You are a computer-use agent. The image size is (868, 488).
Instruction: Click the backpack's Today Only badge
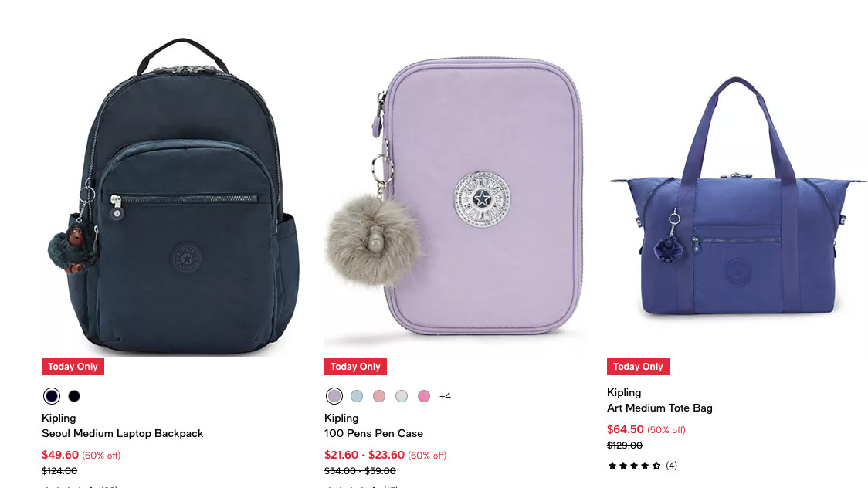pyautogui.click(x=73, y=367)
